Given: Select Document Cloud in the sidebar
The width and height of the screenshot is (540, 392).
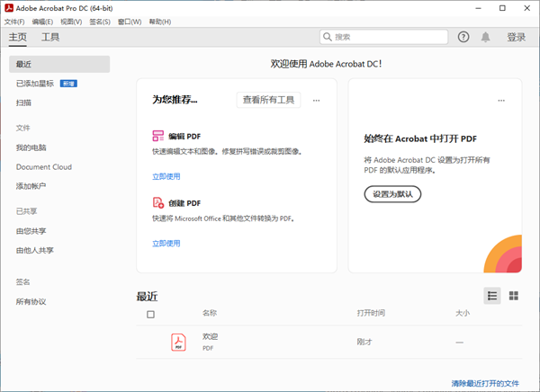Looking at the screenshot, I should (x=44, y=167).
